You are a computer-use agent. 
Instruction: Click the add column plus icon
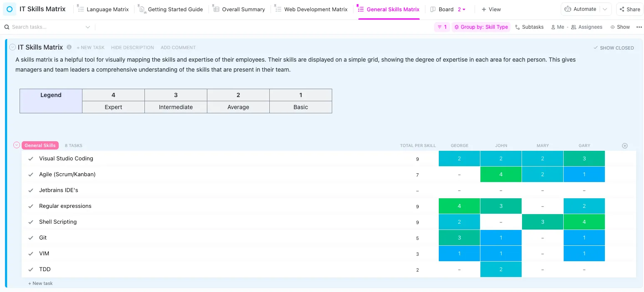624,146
